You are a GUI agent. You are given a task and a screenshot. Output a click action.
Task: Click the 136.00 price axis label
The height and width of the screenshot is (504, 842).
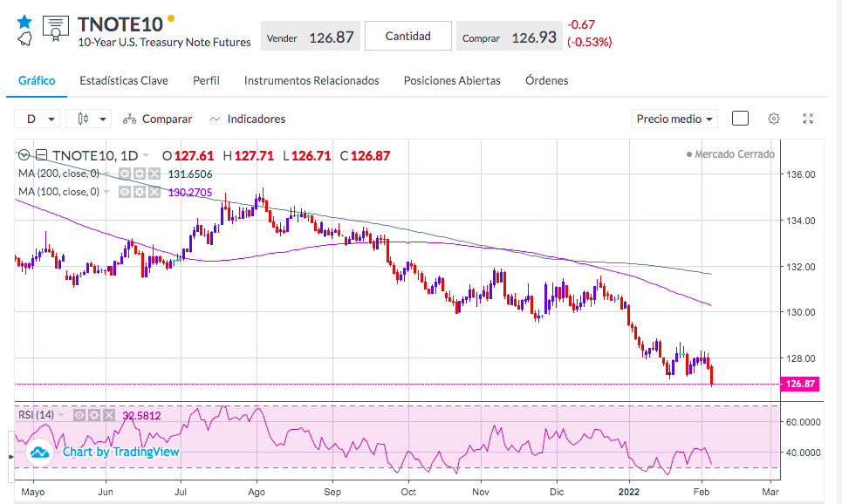[x=801, y=174]
